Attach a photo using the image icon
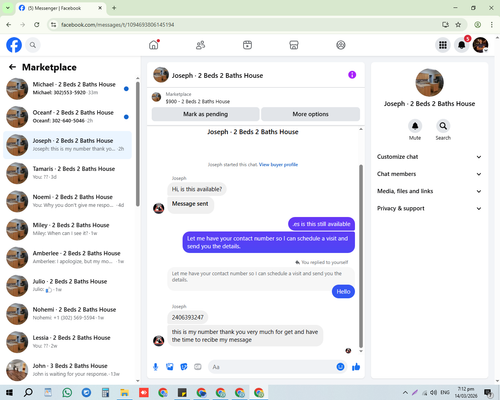 (x=170, y=367)
